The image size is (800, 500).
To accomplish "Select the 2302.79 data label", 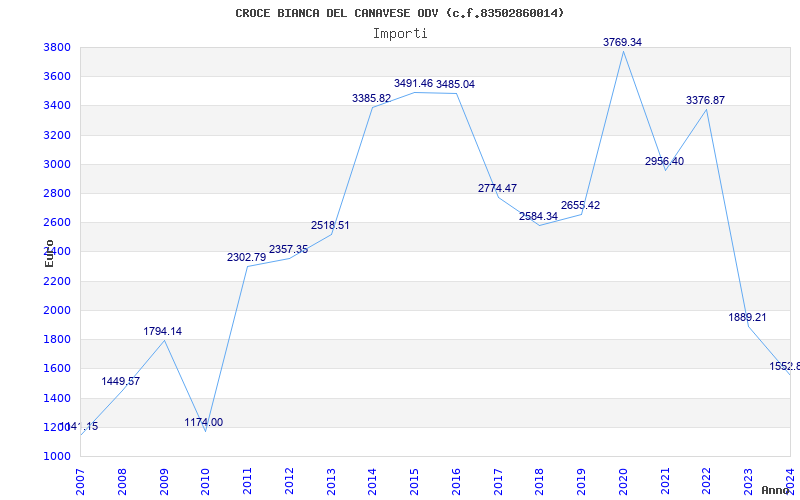I will click(x=246, y=258).
